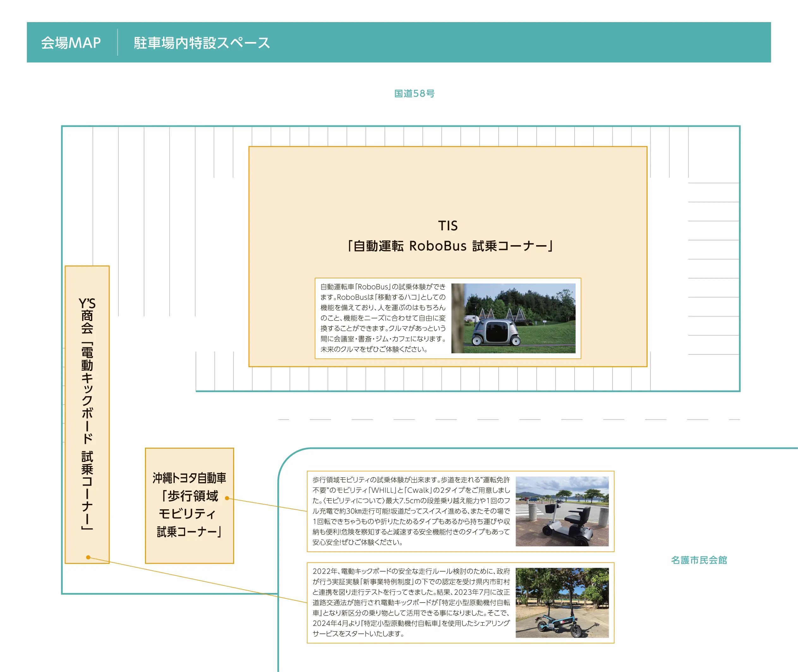Screen dimensions: 798x672
Task: Click the 歩行領域モビリティ description text
Action: (411, 511)
